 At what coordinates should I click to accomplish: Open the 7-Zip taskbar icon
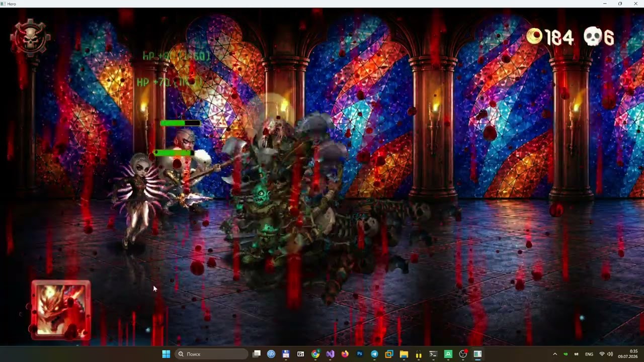[x=301, y=354]
